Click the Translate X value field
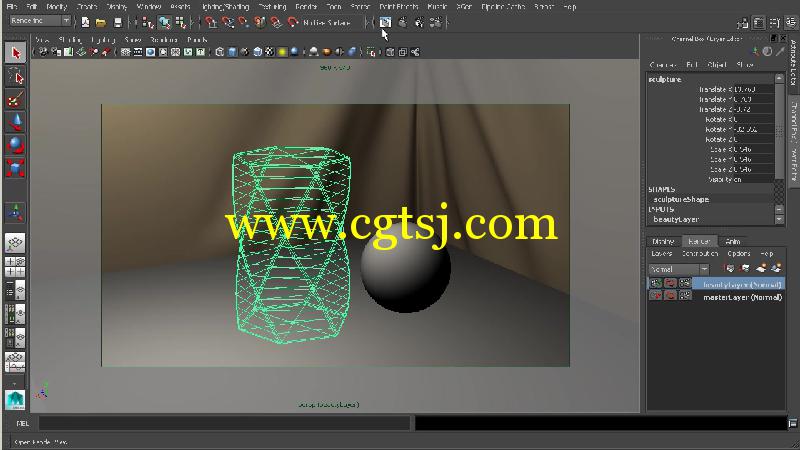 754,89
